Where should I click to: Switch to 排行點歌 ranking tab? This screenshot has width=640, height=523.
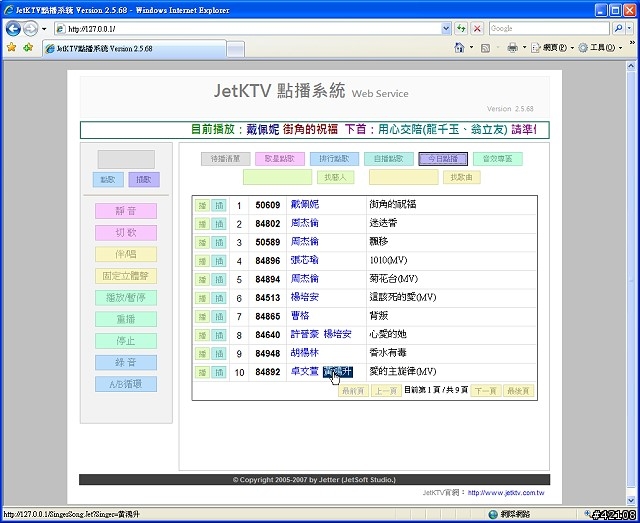(x=334, y=159)
